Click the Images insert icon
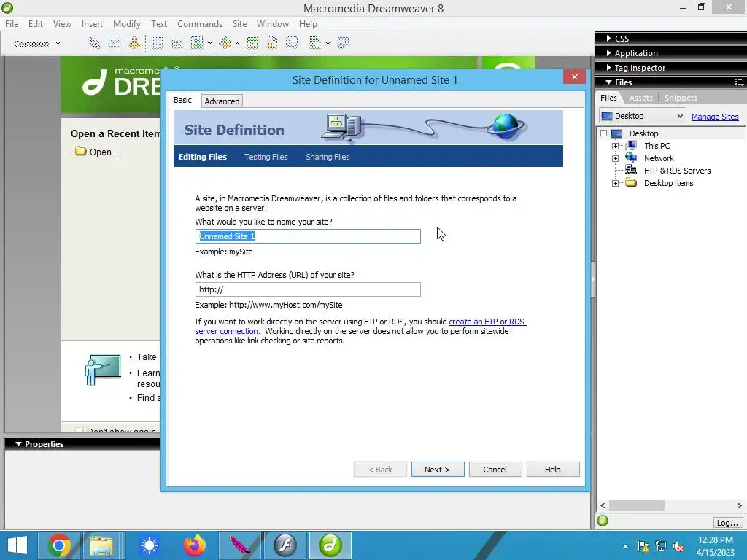This screenshot has width=747, height=560. pyautogui.click(x=197, y=43)
